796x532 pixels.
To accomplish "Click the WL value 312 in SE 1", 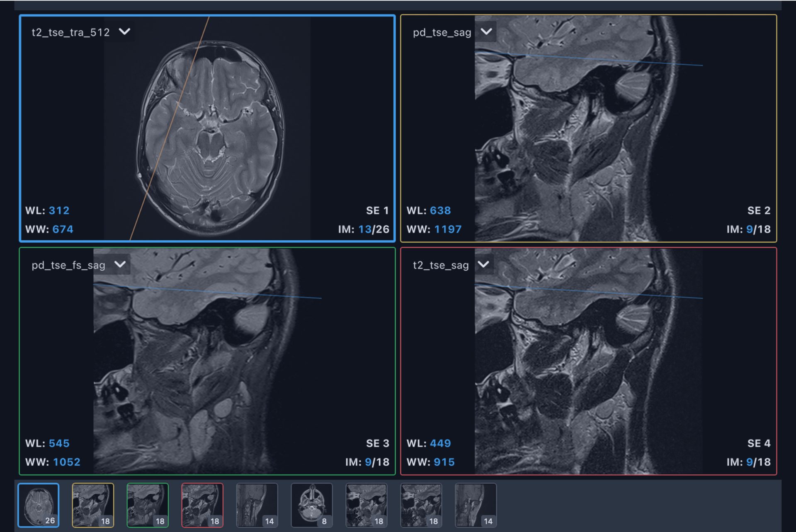I will [59, 210].
